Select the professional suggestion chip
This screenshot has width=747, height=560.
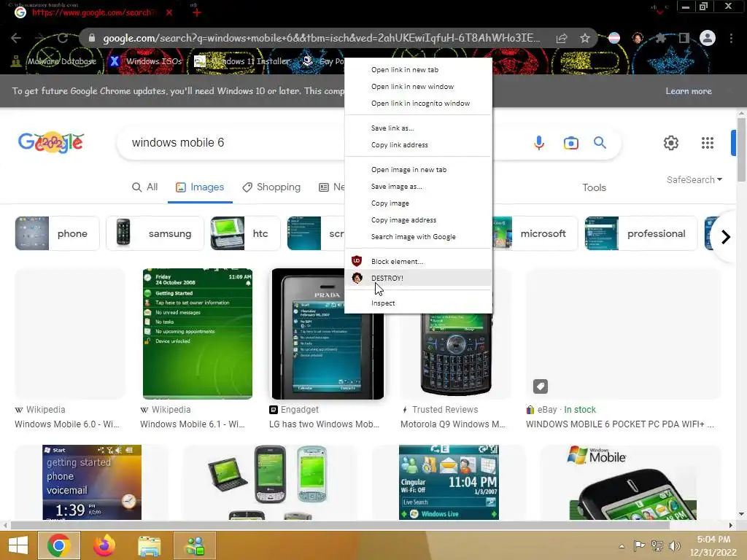click(640, 233)
